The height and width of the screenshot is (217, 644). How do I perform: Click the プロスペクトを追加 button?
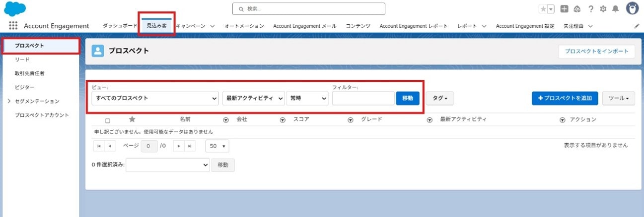tap(565, 98)
